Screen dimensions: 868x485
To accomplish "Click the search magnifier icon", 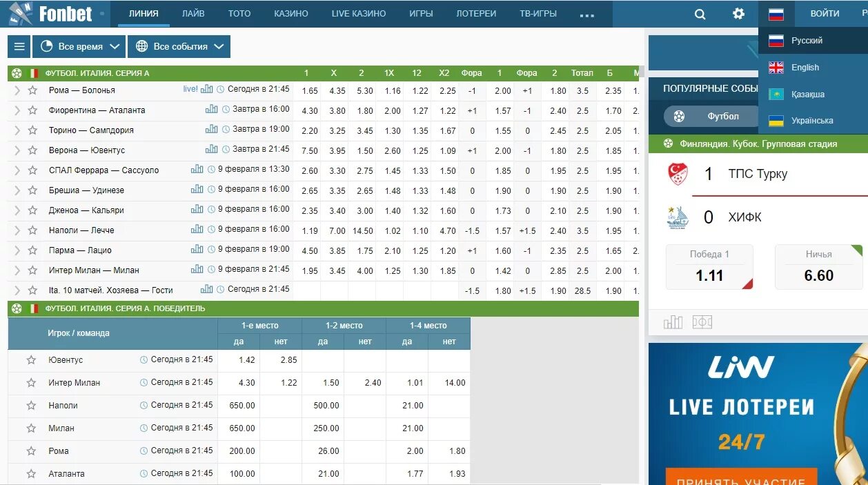I will (x=700, y=14).
